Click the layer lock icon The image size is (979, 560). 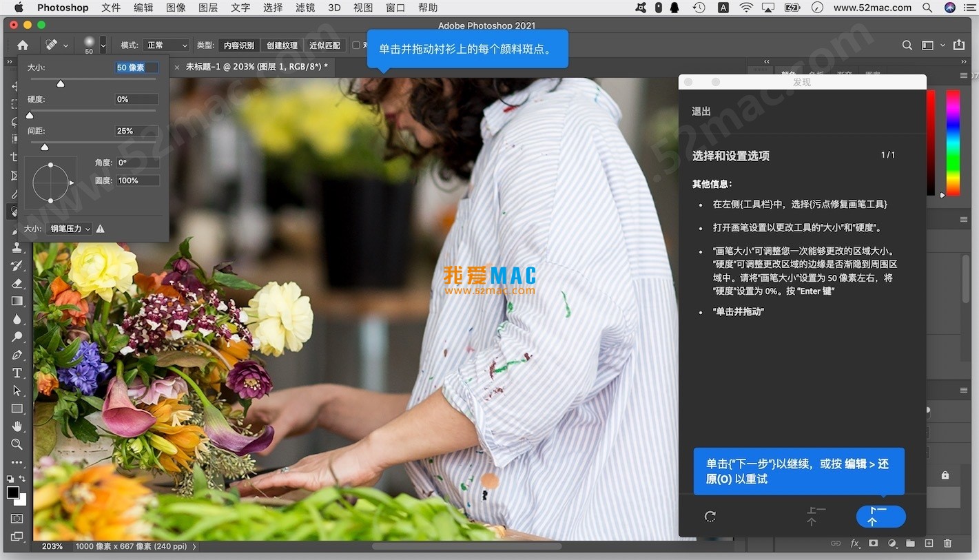[945, 475]
